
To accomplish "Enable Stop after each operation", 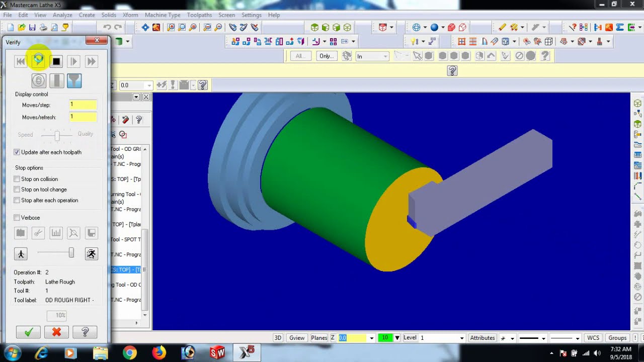I will pos(17,200).
